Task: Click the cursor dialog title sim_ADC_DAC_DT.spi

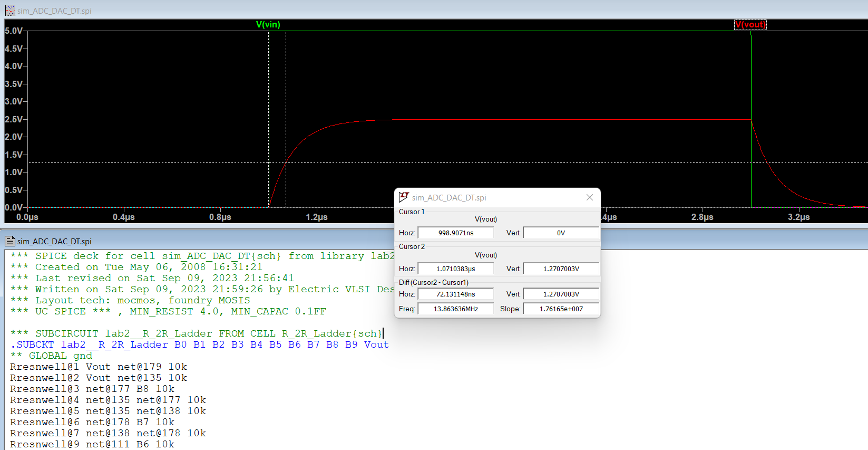Action: coord(449,198)
